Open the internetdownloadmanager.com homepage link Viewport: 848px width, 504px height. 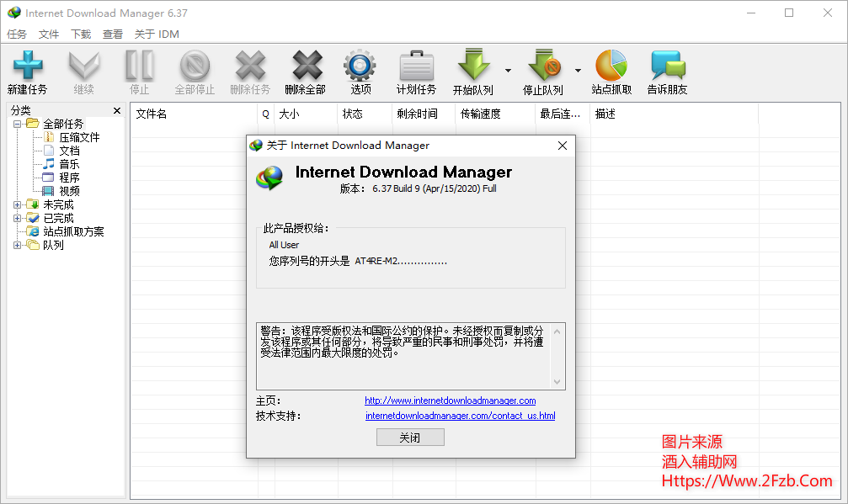click(450, 401)
